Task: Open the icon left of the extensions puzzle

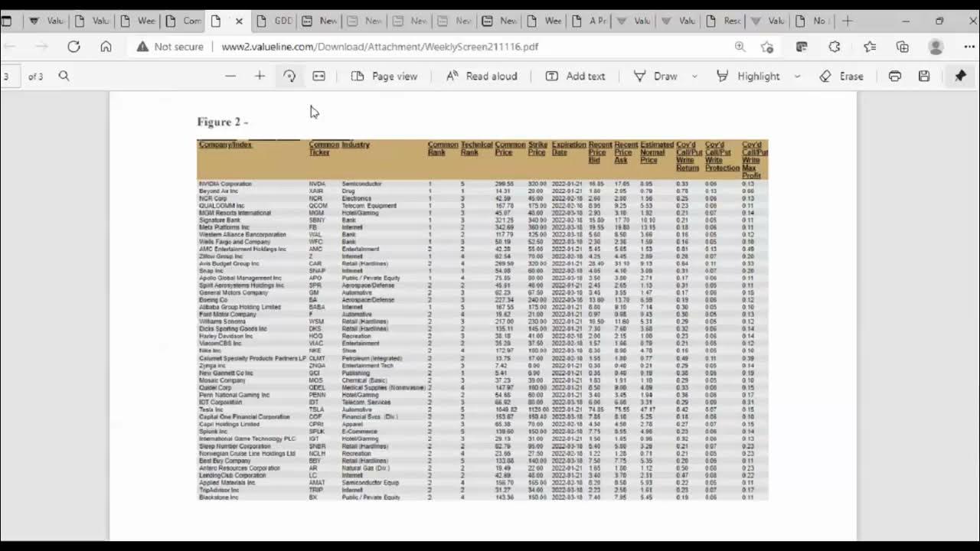Action: point(802,47)
